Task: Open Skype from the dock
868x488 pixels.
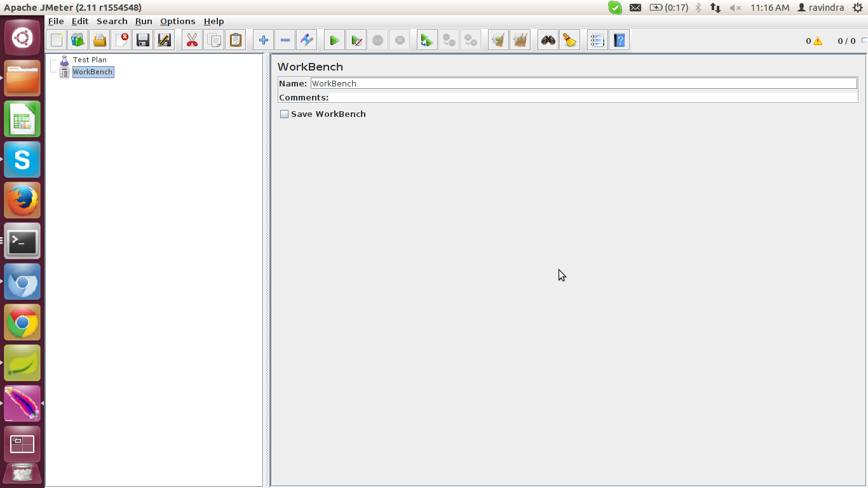Action: [22, 159]
